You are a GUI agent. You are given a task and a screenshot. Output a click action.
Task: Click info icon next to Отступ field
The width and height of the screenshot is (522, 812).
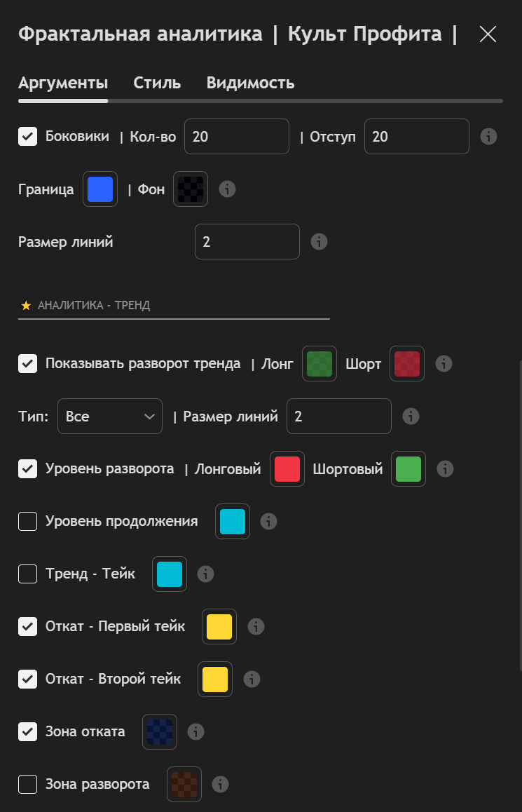[x=488, y=136]
